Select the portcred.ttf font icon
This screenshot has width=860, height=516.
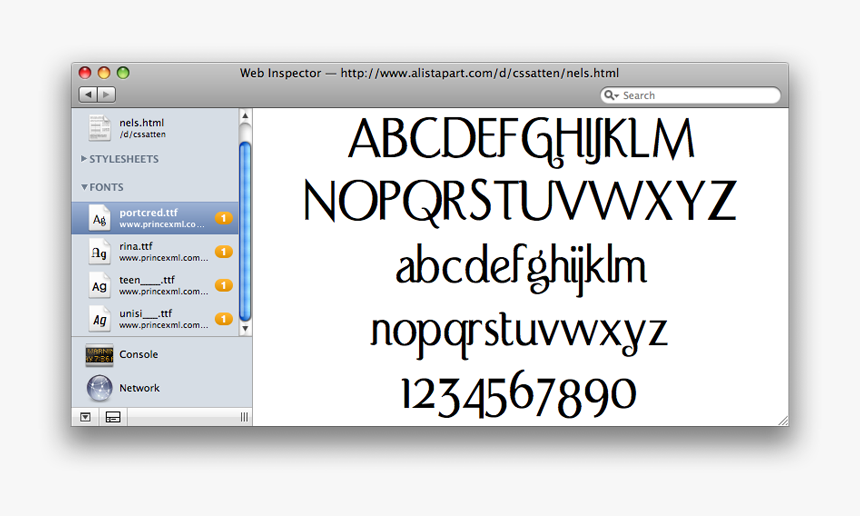pos(99,218)
